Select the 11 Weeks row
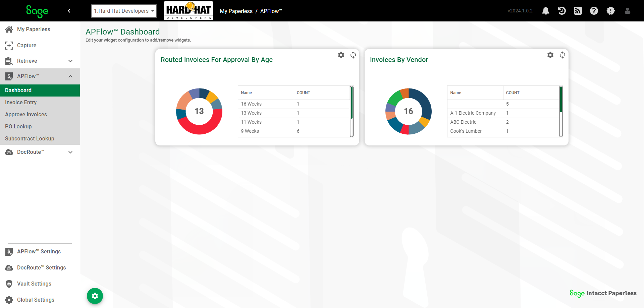The width and height of the screenshot is (644, 308). tap(294, 122)
